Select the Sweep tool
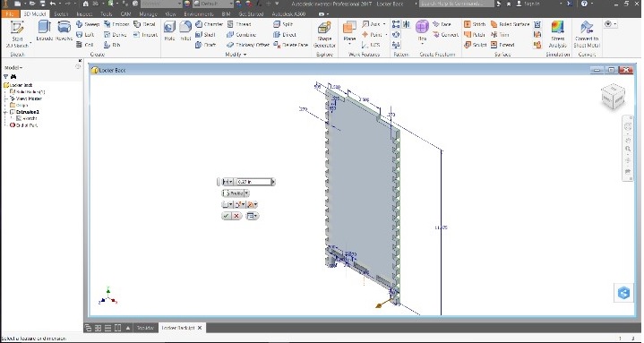The height and width of the screenshot is (343, 644). [x=88, y=24]
